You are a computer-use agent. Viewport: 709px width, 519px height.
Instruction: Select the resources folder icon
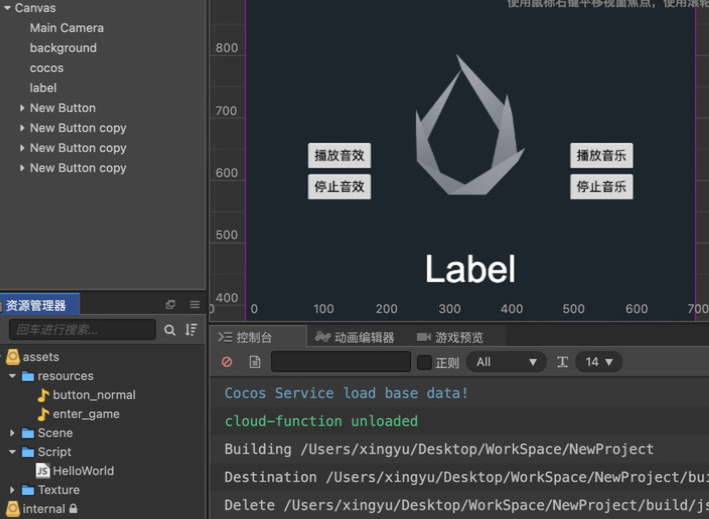pyautogui.click(x=28, y=376)
